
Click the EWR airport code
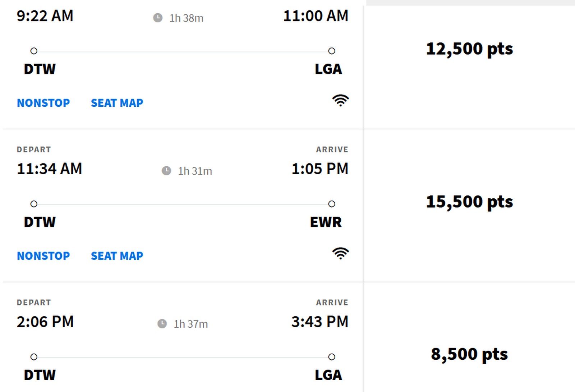click(x=326, y=222)
